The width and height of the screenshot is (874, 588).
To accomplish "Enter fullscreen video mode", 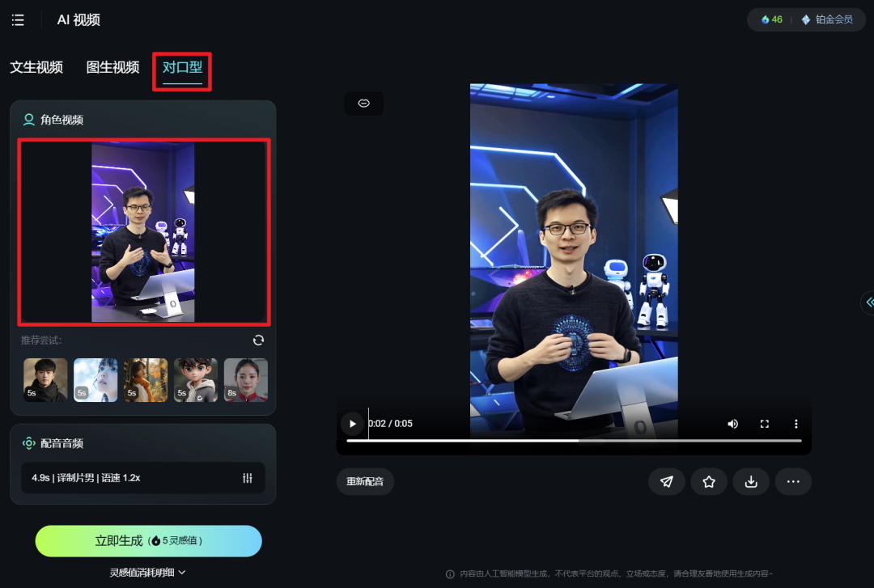I will click(x=765, y=424).
